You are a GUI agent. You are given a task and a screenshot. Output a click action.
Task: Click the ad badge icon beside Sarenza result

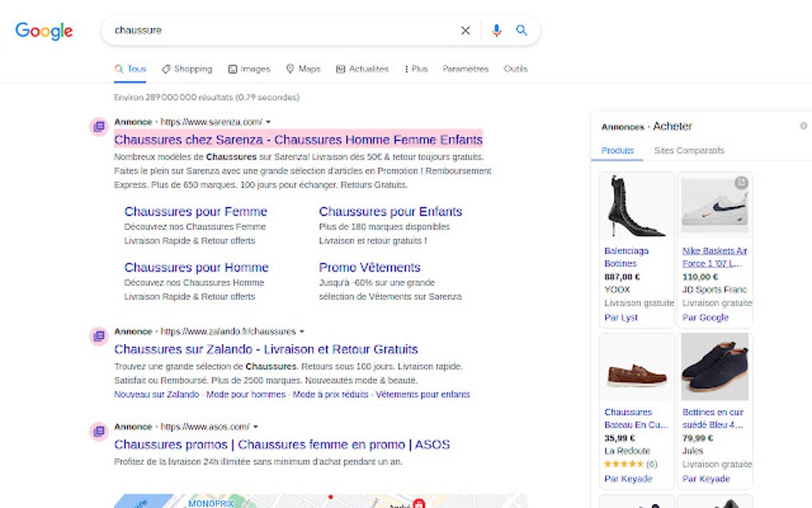point(99,127)
